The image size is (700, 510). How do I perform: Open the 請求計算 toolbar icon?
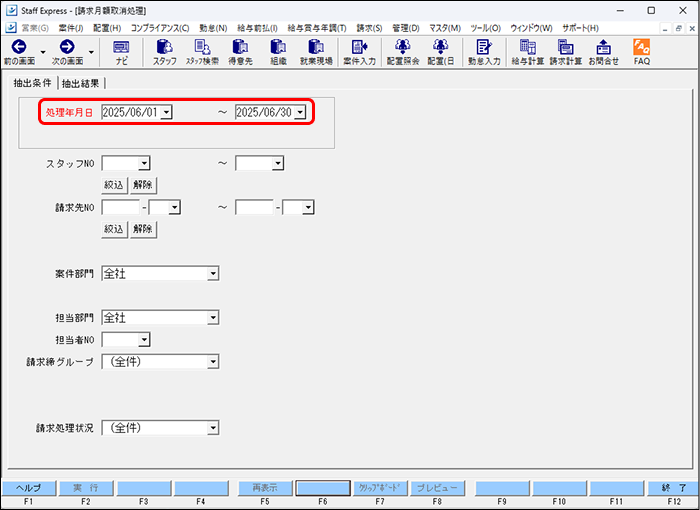click(x=566, y=52)
